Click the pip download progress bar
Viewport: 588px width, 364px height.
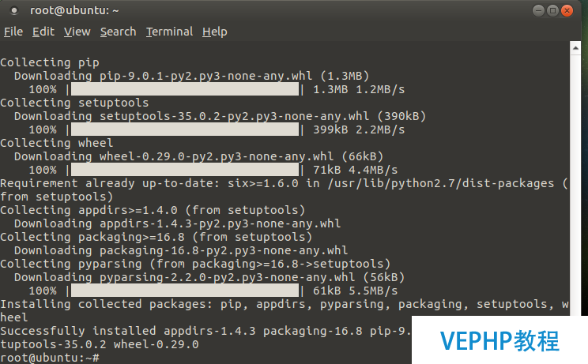[x=185, y=89]
